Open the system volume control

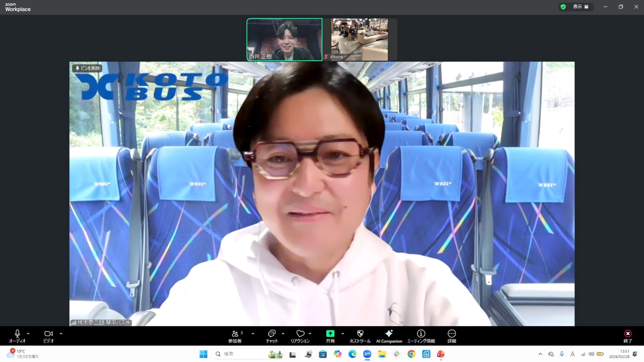click(x=591, y=354)
